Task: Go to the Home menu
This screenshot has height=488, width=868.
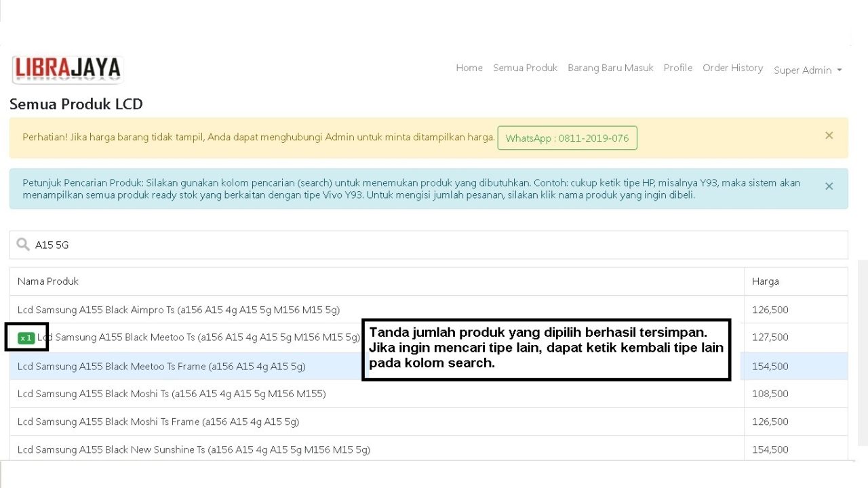Action: tap(469, 68)
